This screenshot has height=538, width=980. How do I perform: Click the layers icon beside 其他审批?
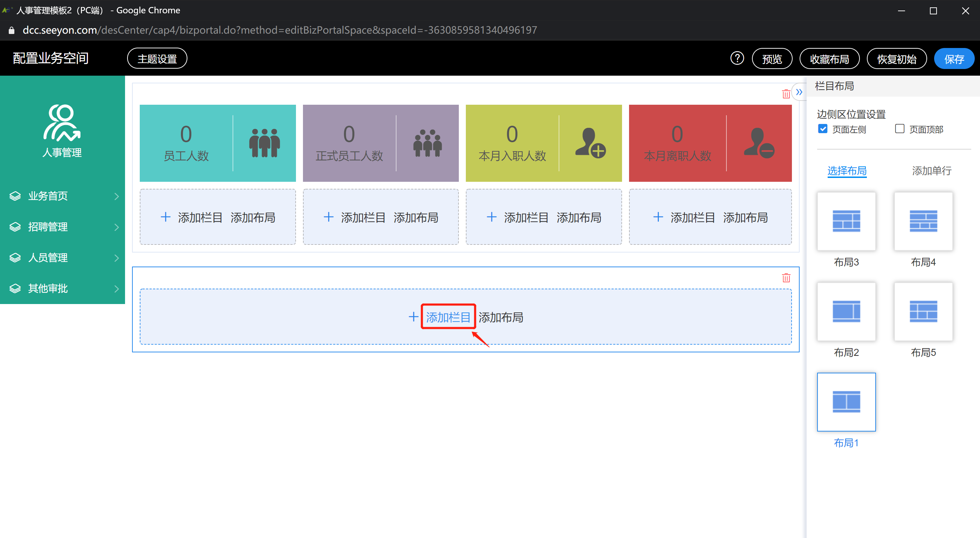(15, 288)
